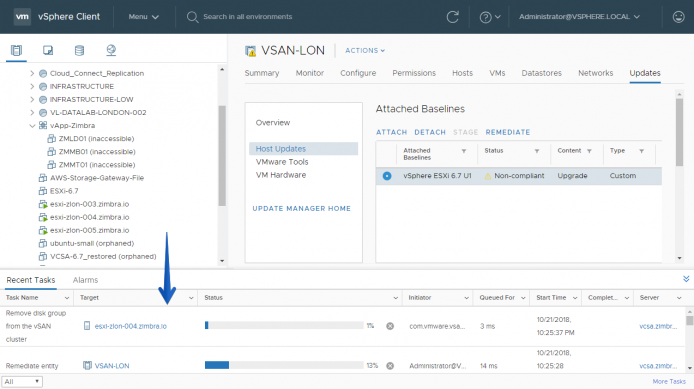Open the Alarms tab
The height and width of the screenshot is (389, 694).
[85, 280]
